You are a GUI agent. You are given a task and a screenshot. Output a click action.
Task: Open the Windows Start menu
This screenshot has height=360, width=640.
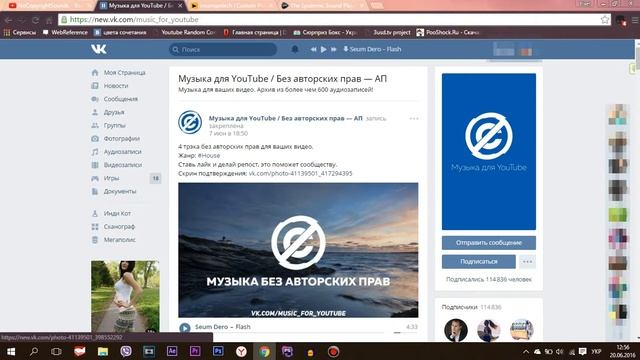tap(11, 351)
